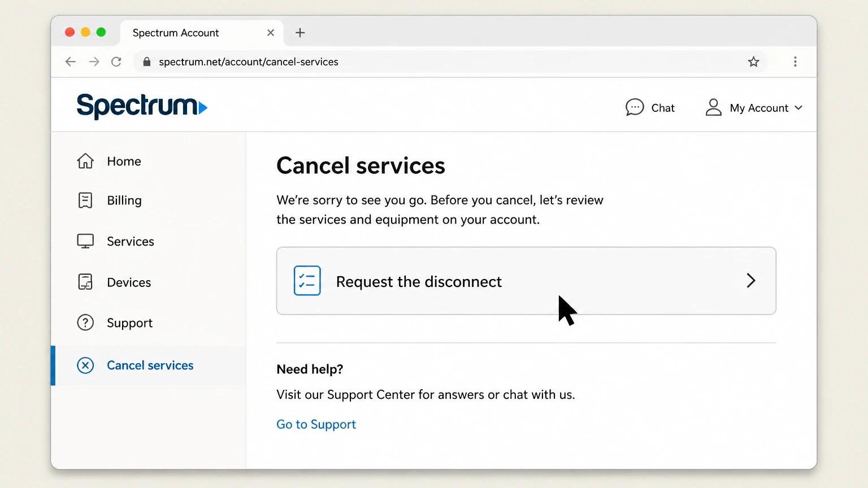868x488 pixels.
Task: Close the Spectrum Account tab
Action: (x=271, y=33)
